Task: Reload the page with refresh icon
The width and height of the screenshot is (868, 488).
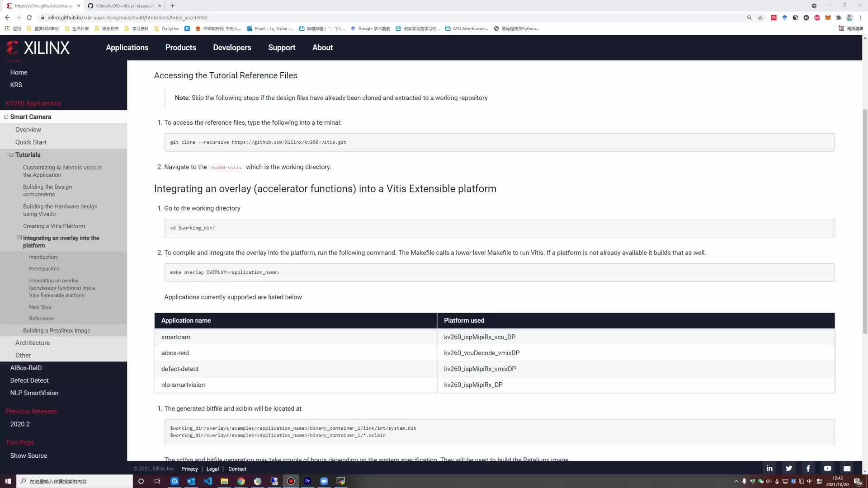Action: point(29,18)
